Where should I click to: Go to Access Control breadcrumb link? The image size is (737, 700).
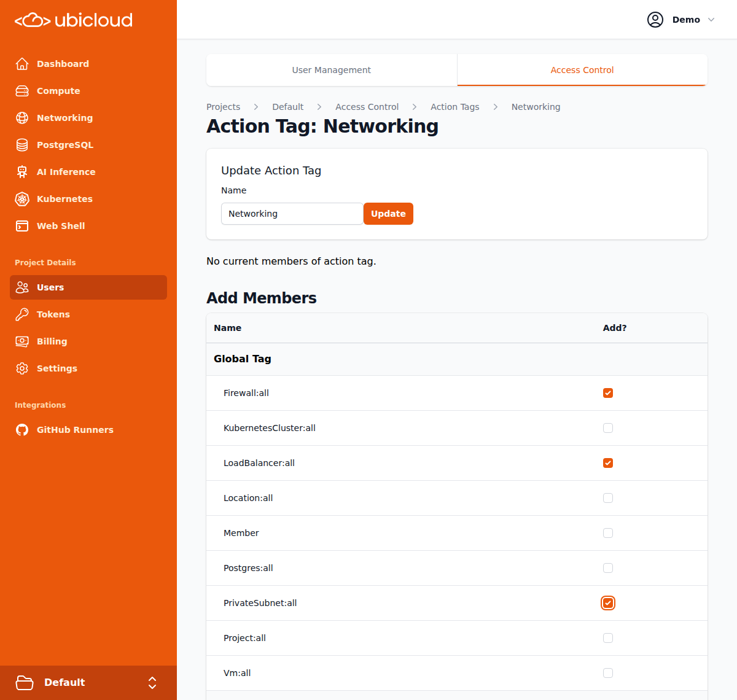pos(367,107)
